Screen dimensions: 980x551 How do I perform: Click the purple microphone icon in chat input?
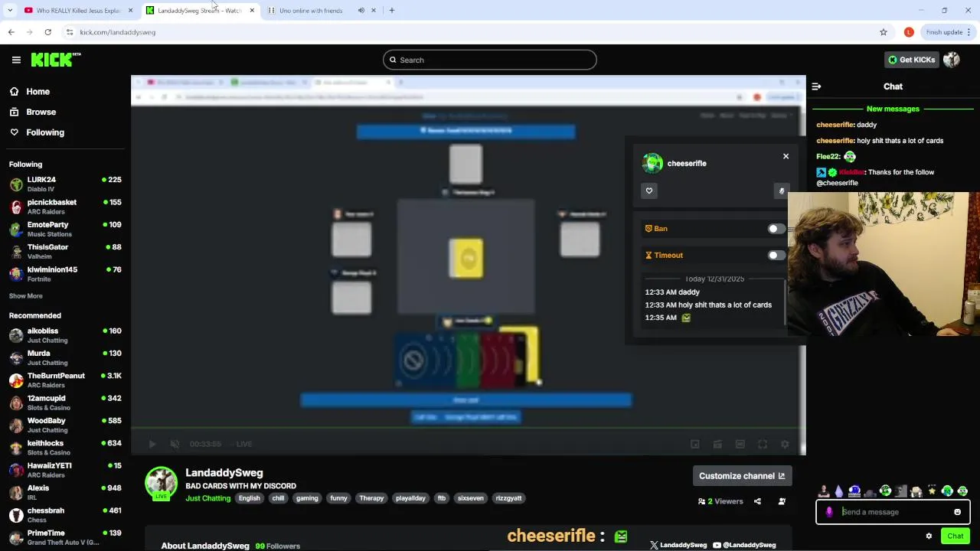click(x=829, y=512)
